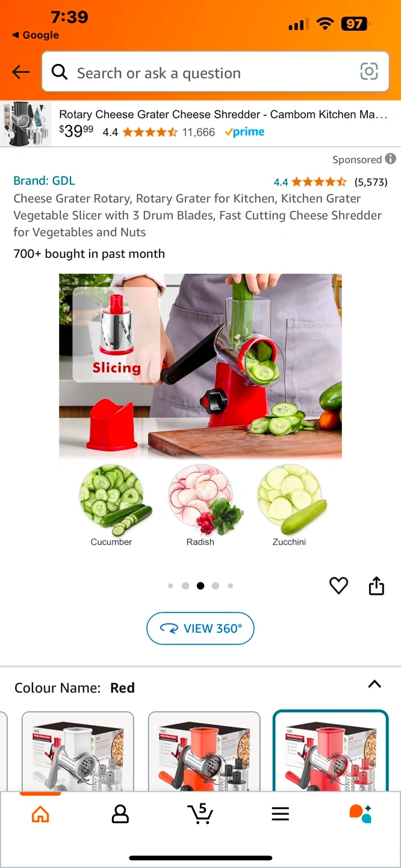This screenshot has height=868, width=401.
Task: Select the orange colour grater option
Action: (x=204, y=751)
